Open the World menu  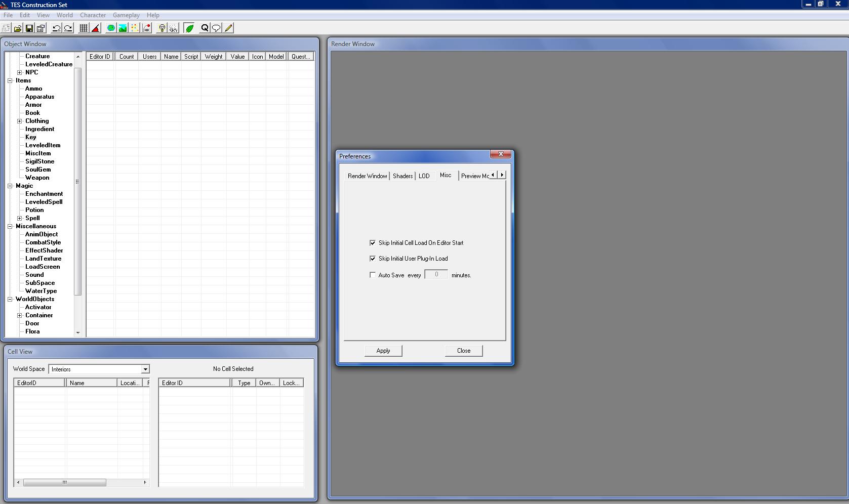[64, 15]
